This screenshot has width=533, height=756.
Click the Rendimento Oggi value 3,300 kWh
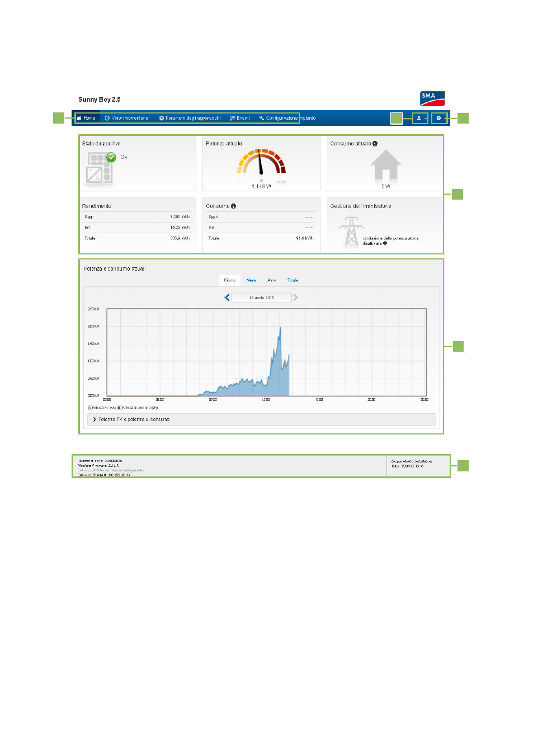(180, 216)
